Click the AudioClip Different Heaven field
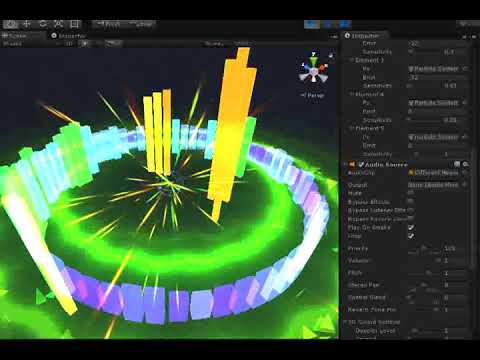480x360 pixels. tap(433, 173)
